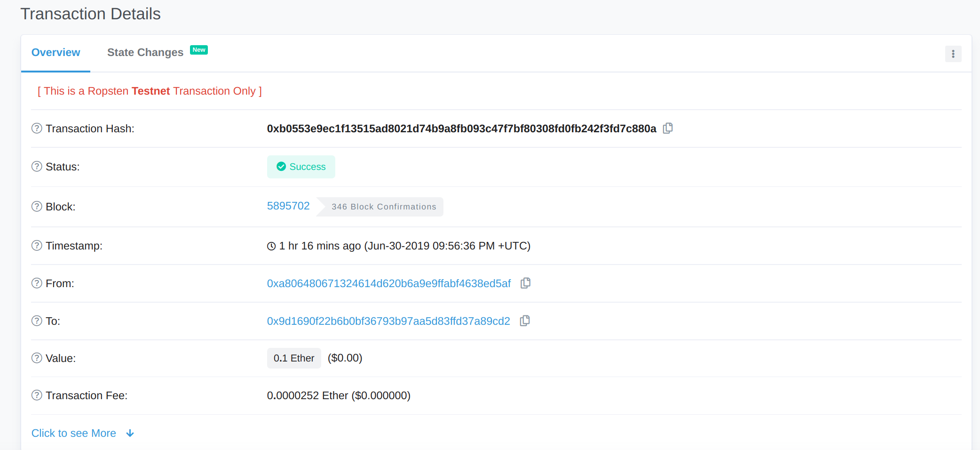Open the recipient address 0x9d1690... link

388,321
